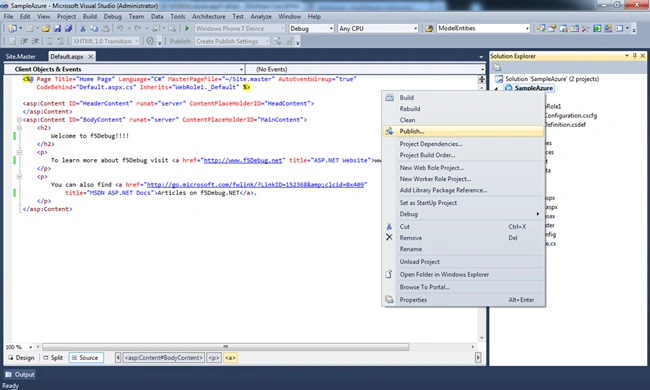Image resolution: width=650 pixels, height=390 pixels.
Task: Click the Copy toolbar icon
Action: coord(94,28)
